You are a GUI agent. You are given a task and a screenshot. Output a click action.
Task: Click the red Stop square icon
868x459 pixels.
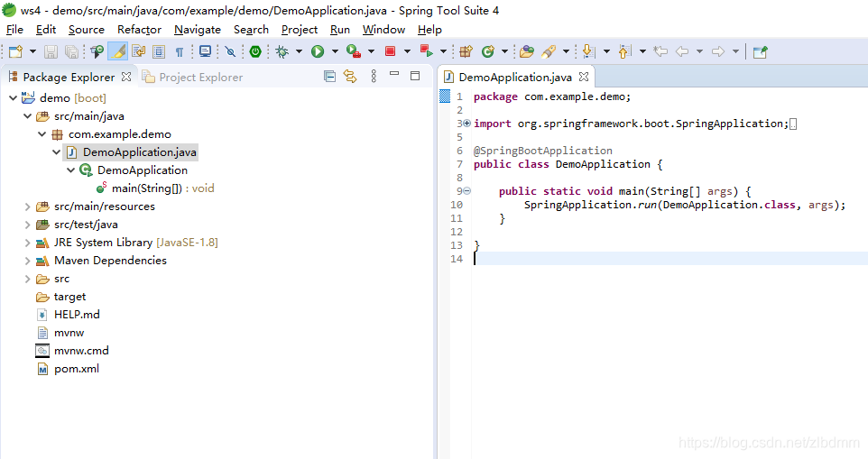(391, 51)
